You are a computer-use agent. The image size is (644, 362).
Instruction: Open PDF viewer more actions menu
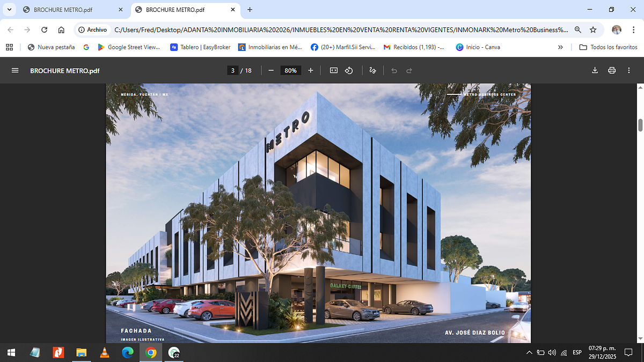629,71
